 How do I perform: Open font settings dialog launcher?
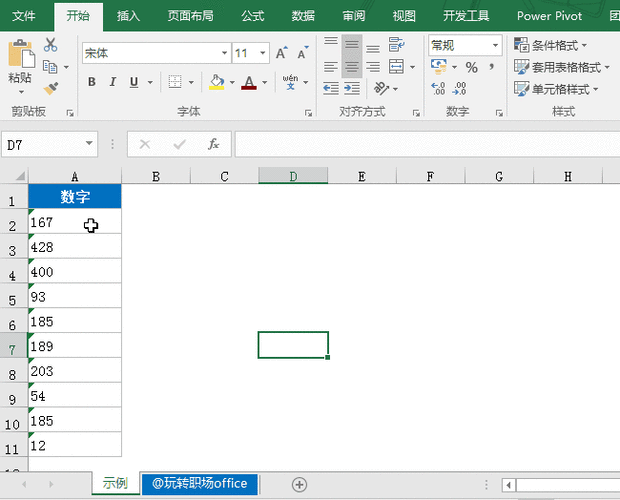click(308, 113)
